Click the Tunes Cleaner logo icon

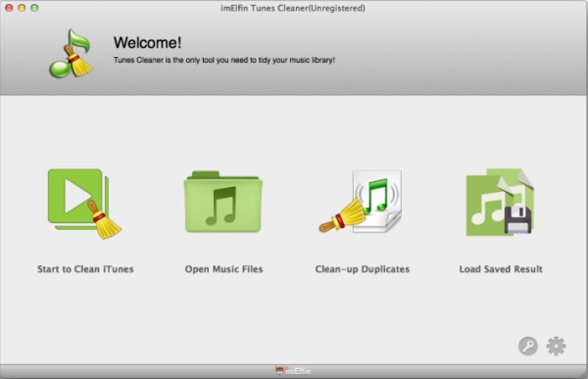click(x=71, y=54)
